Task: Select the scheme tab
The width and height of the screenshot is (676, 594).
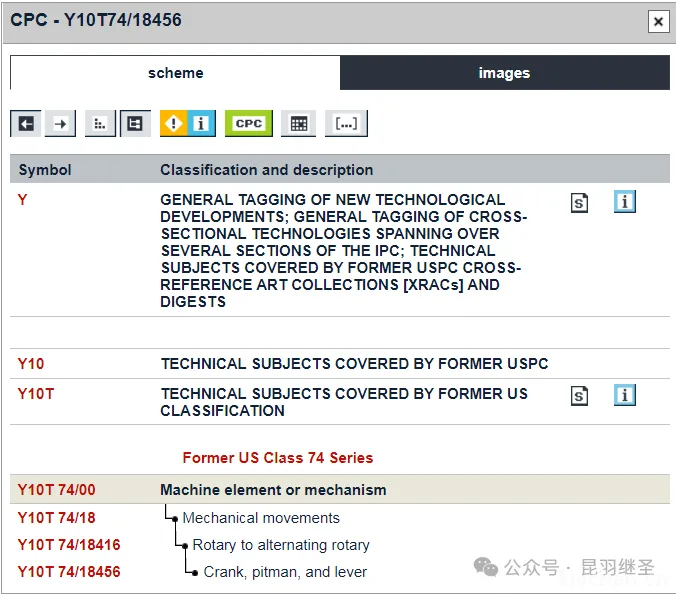Action: tap(175, 73)
